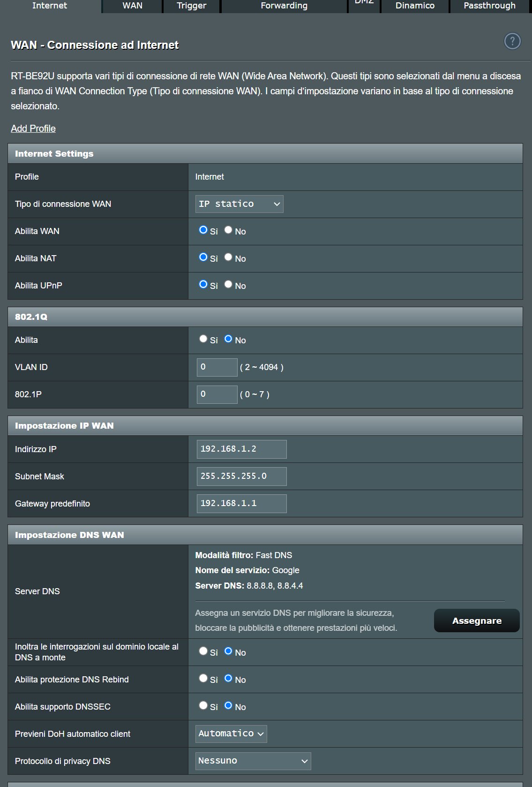Open the help question mark icon

coord(512,41)
